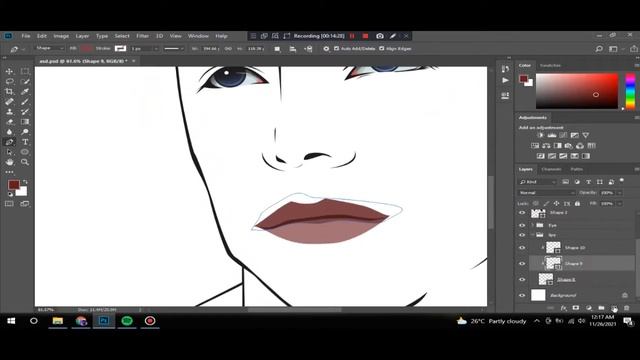Screen dimensions: 640x360
Task: Select the Hand tool
Action: point(9,162)
